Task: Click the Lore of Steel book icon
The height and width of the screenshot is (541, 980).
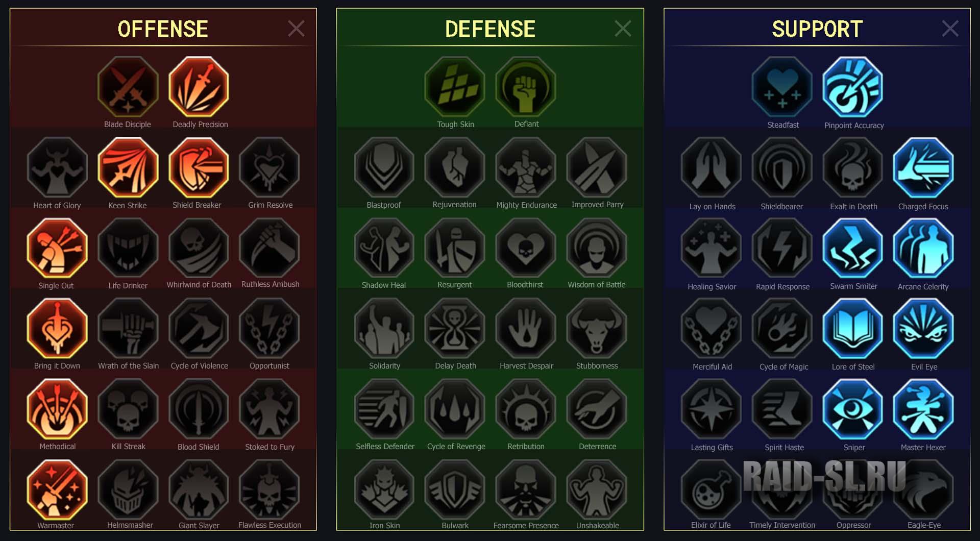Action: [x=853, y=328]
